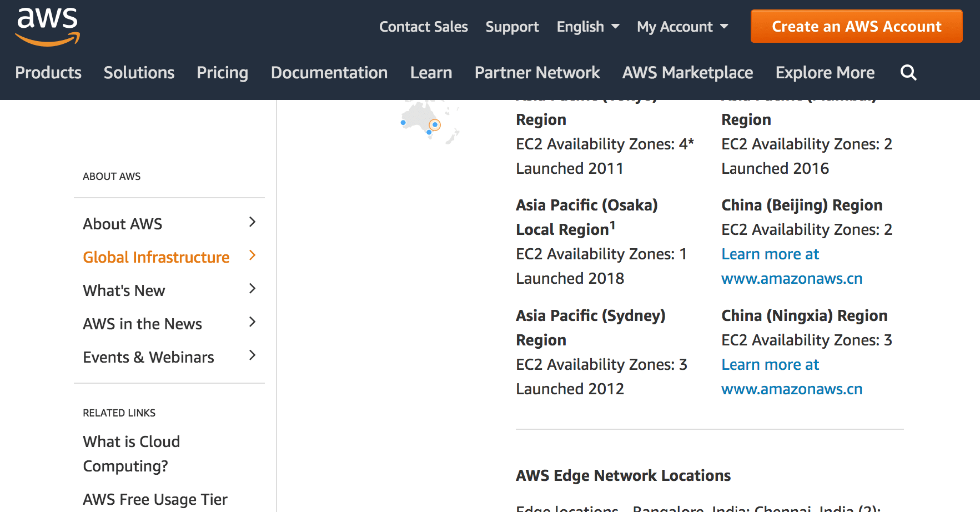Click Launched 2012 text

pyautogui.click(x=570, y=389)
